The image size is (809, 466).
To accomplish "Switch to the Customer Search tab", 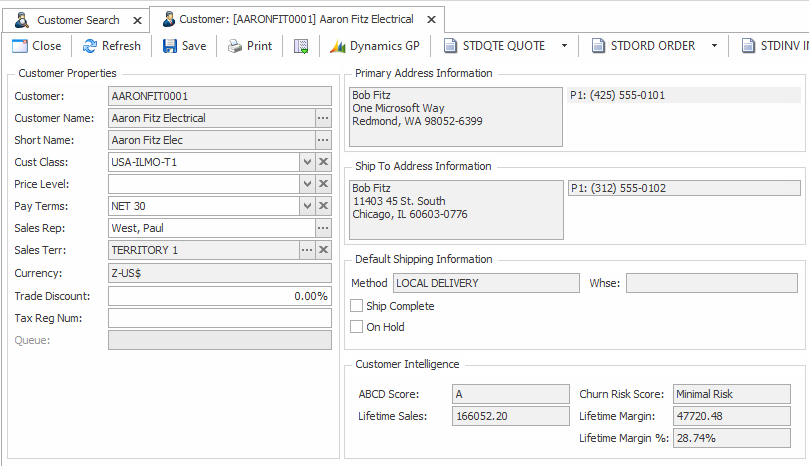I will pos(68,20).
